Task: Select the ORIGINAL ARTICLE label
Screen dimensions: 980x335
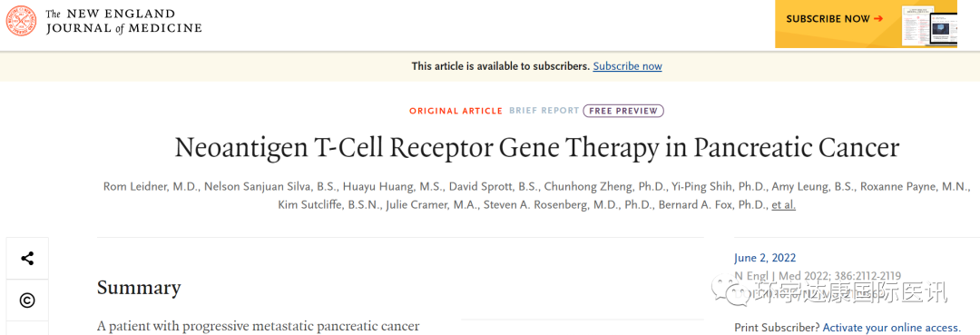Action: tap(456, 111)
